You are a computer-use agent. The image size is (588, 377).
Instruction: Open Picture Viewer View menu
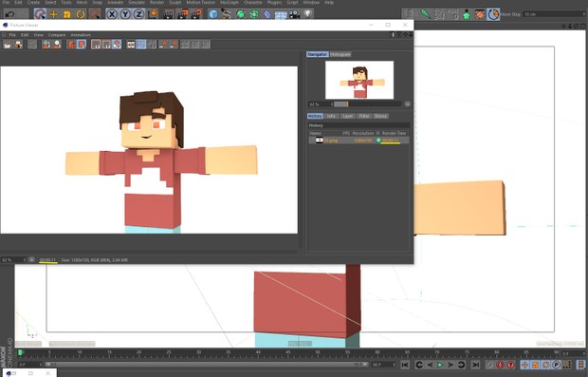pyautogui.click(x=39, y=35)
